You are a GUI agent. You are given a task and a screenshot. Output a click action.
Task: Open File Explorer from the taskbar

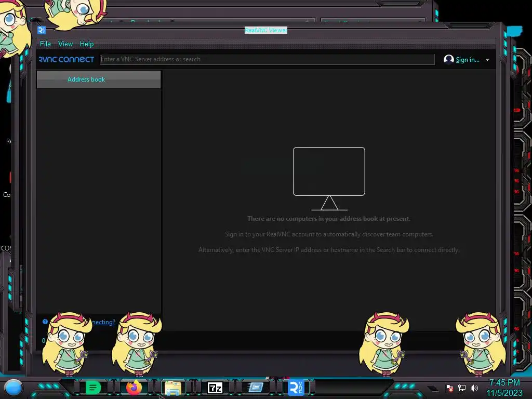click(x=173, y=388)
